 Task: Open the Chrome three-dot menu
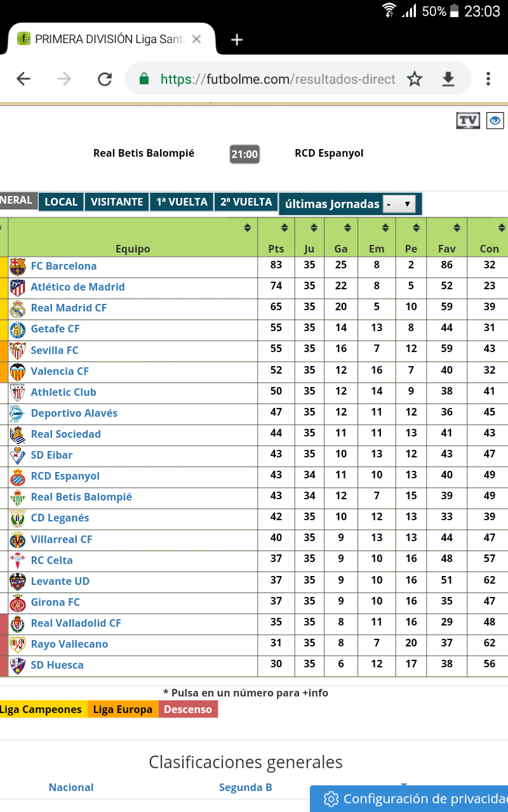488,79
